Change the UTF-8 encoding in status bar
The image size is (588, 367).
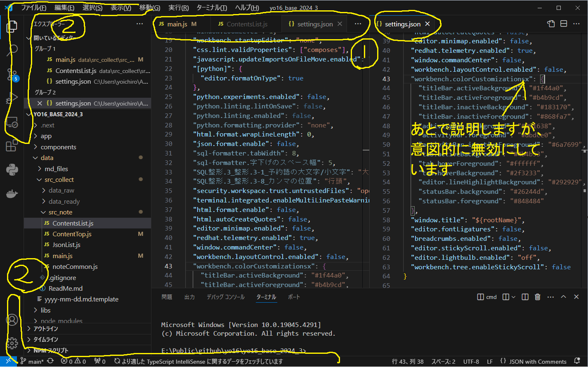click(x=471, y=362)
